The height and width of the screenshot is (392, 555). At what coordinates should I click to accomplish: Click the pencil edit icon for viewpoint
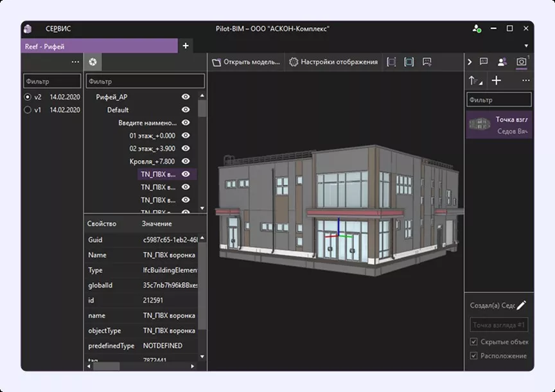(521, 305)
